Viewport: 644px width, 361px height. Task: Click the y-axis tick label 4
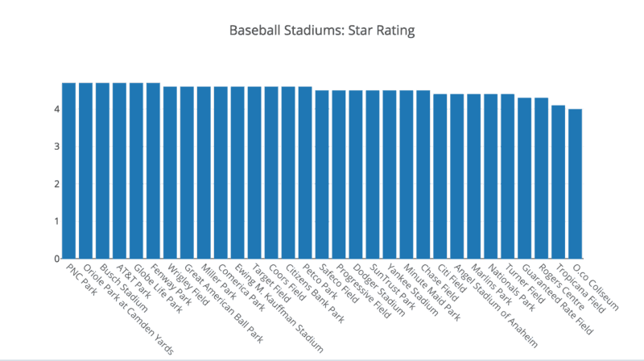click(56, 109)
